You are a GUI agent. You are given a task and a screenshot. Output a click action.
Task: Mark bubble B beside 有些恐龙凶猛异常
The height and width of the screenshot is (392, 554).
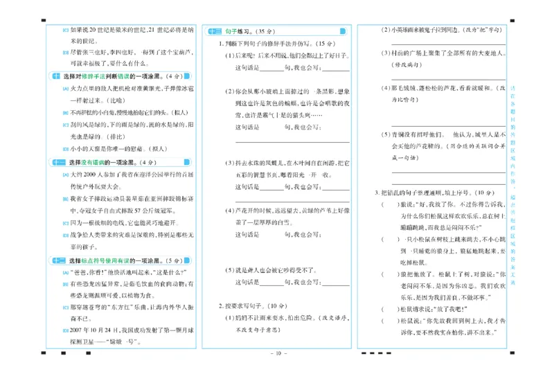point(65,284)
